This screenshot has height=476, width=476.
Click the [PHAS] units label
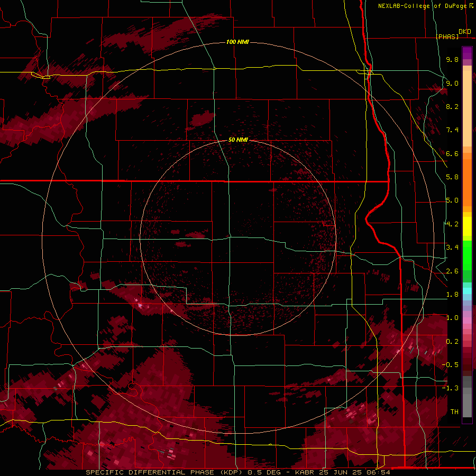point(447,36)
